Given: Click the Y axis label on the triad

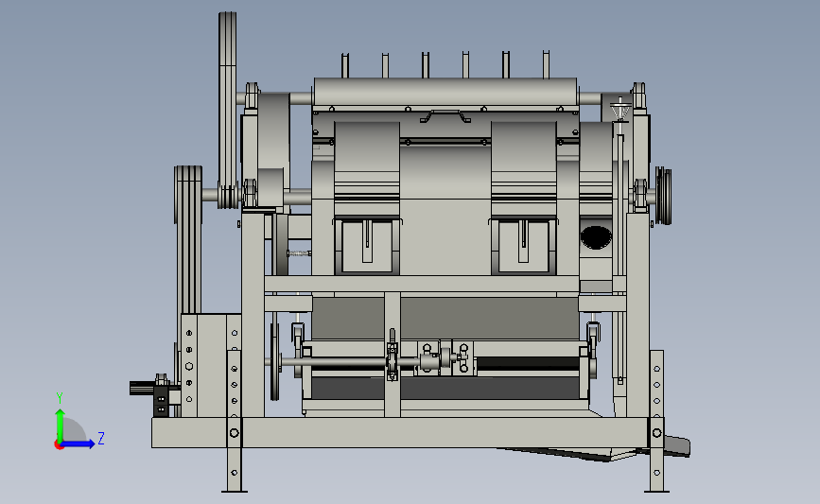Looking at the screenshot, I should pyautogui.click(x=60, y=398).
